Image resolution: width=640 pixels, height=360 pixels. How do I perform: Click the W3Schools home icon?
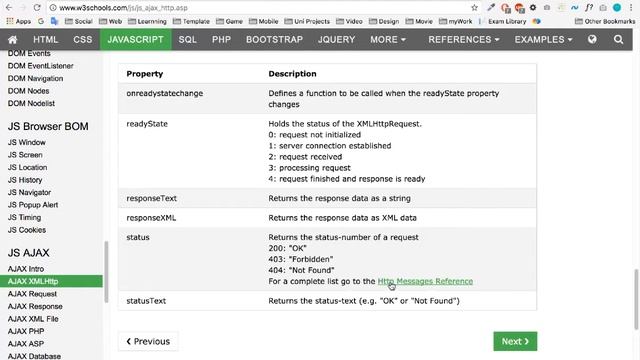(x=13, y=40)
